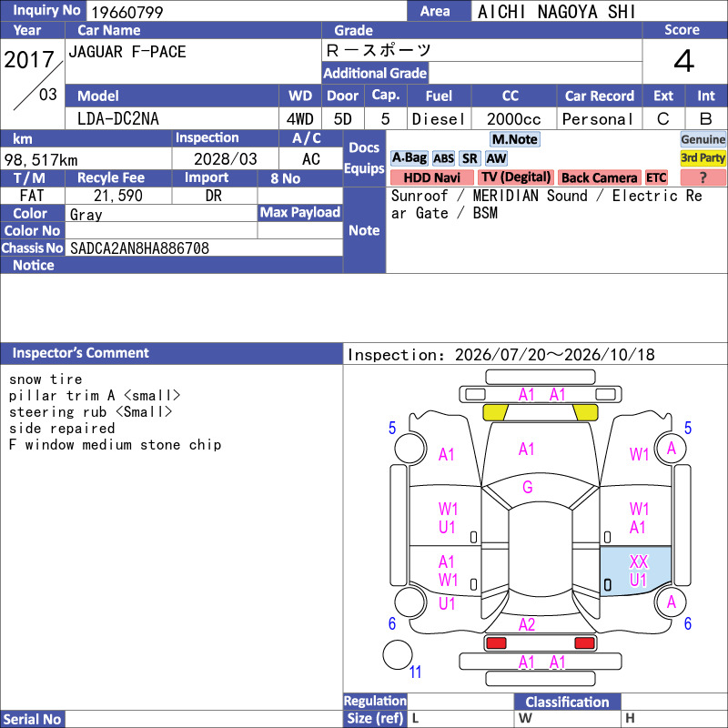Click the Chassis No label
728x728 pixels.
[32, 248]
